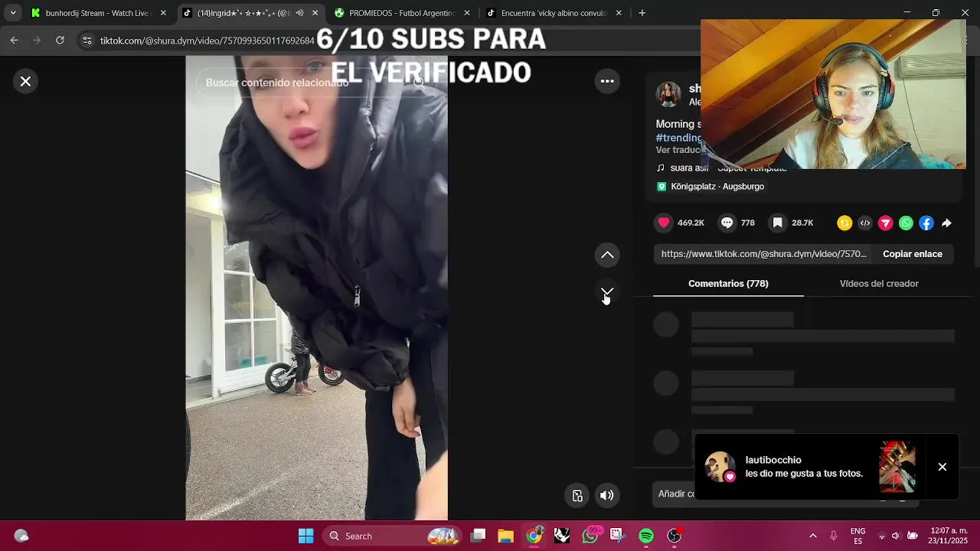
Task: Get embed code with the embed icon
Action: pyautogui.click(x=865, y=223)
